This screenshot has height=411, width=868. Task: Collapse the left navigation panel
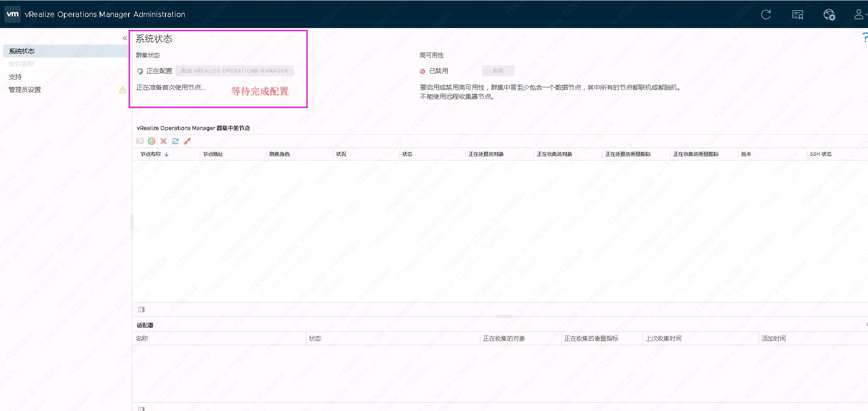[x=124, y=38]
